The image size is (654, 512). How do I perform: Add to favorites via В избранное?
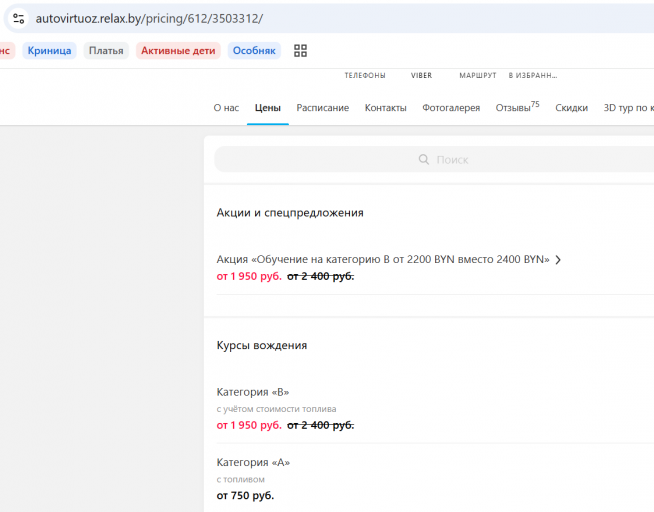(533, 75)
